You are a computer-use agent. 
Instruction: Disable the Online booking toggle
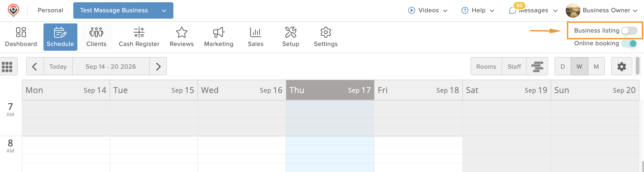629,43
